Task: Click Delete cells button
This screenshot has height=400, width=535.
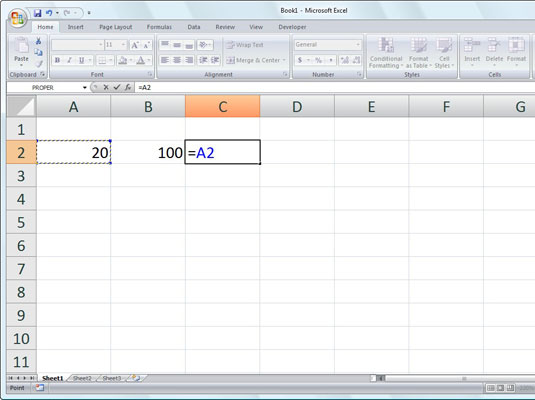Action: tap(494, 51)
